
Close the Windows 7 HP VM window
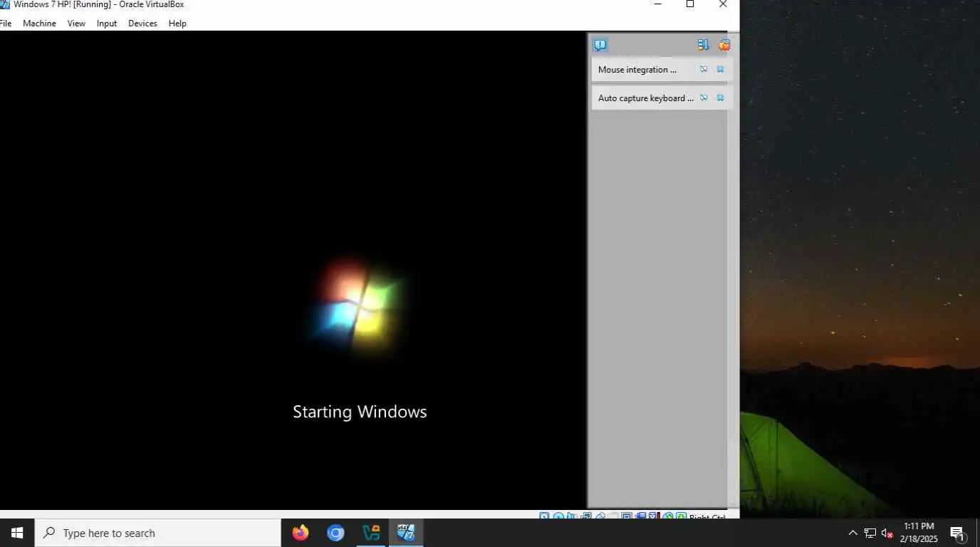(x=723, y=4)
